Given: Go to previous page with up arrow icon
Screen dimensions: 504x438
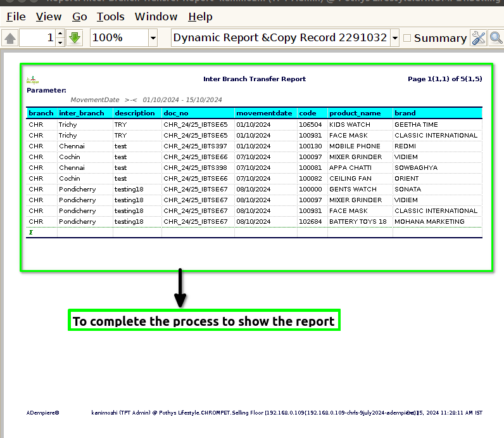Looking at the screenshot, I should coord(10,38).
